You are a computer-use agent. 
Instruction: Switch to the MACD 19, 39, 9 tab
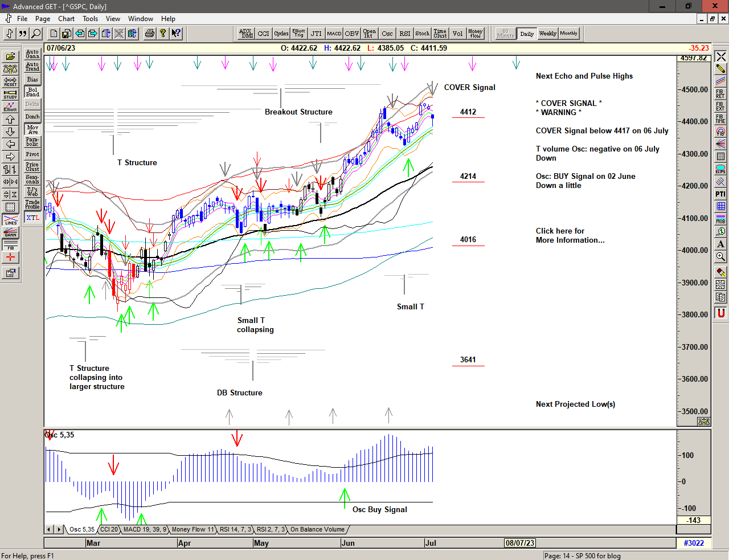coord(145,529)
